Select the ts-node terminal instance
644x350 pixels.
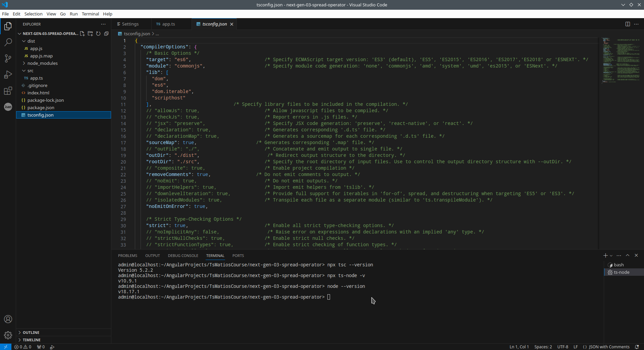click(x=624, y=272)
